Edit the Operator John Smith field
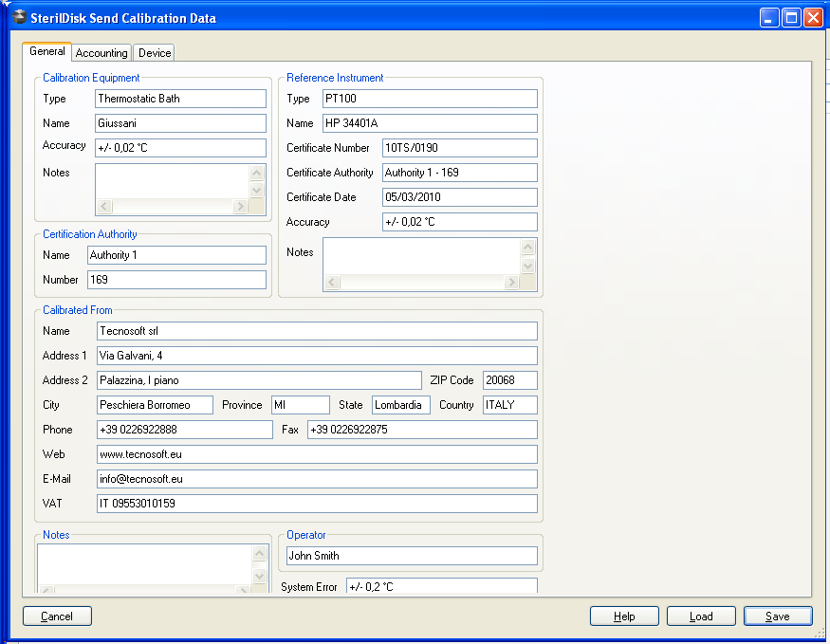This screenshot has height=644, width=830. (412, 556)
